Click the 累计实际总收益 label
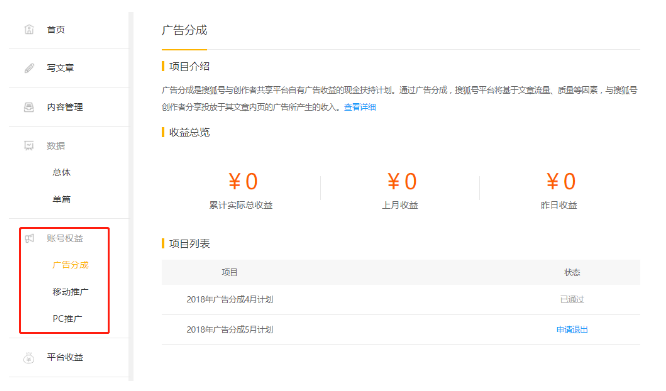The width and height of the screenshot is (666, 391). point(241,205)
